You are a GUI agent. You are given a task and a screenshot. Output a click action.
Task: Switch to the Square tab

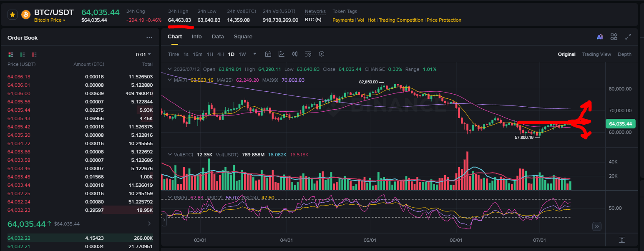[x=243, y=37]
